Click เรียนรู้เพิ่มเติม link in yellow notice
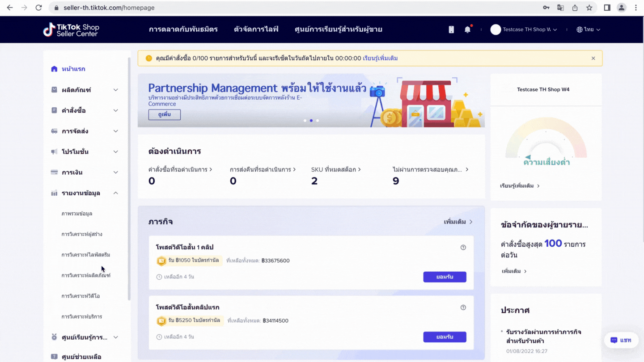 pos(380,58)
